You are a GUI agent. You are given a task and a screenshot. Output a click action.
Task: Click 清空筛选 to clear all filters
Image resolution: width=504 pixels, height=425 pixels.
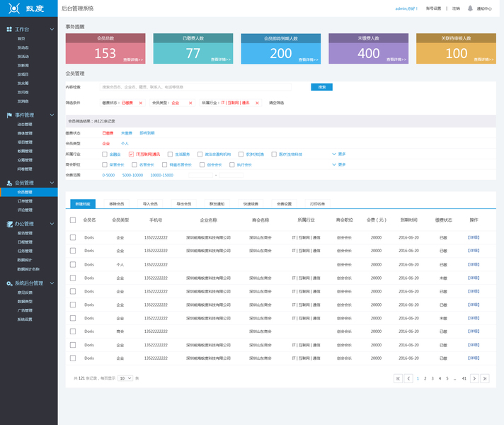tap(277, 103)
